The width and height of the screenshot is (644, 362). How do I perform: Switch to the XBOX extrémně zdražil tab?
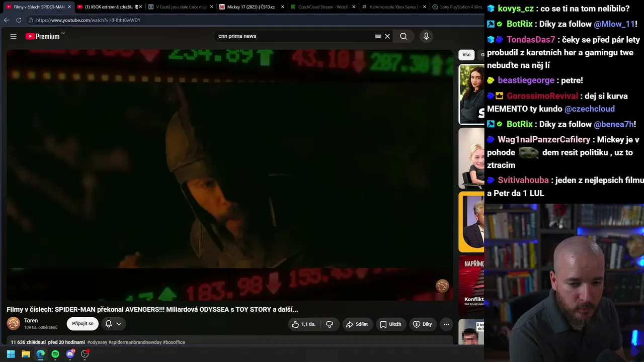pos(109,7)
